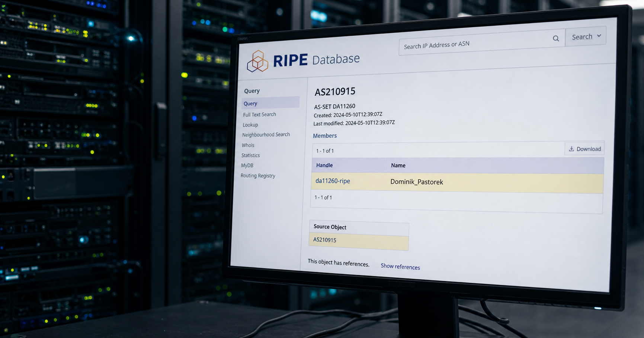
Task: Open Statistics in the sidebar
Action: click(250, 155)
